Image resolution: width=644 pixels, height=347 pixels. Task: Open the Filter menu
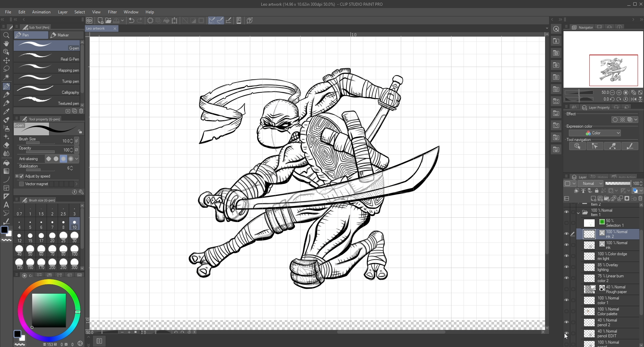point(112,12)
